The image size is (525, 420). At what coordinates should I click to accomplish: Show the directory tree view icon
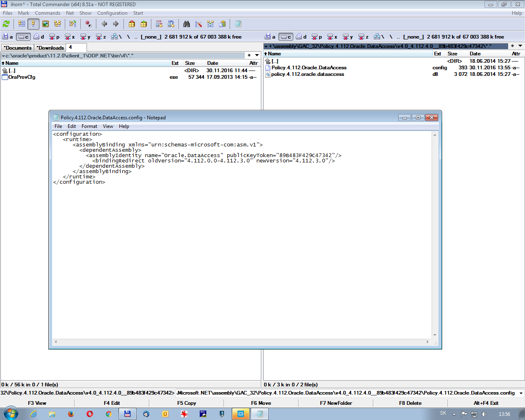(57, 24)
